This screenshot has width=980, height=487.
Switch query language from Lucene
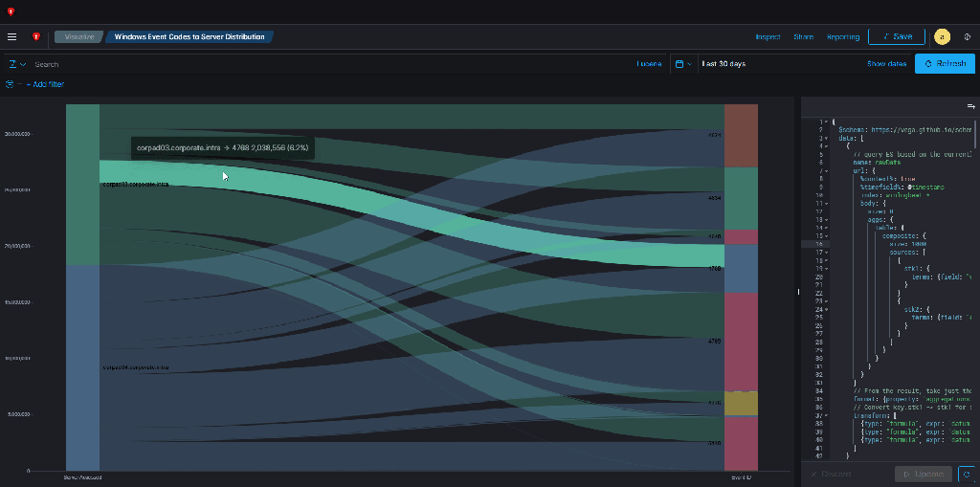648,64
